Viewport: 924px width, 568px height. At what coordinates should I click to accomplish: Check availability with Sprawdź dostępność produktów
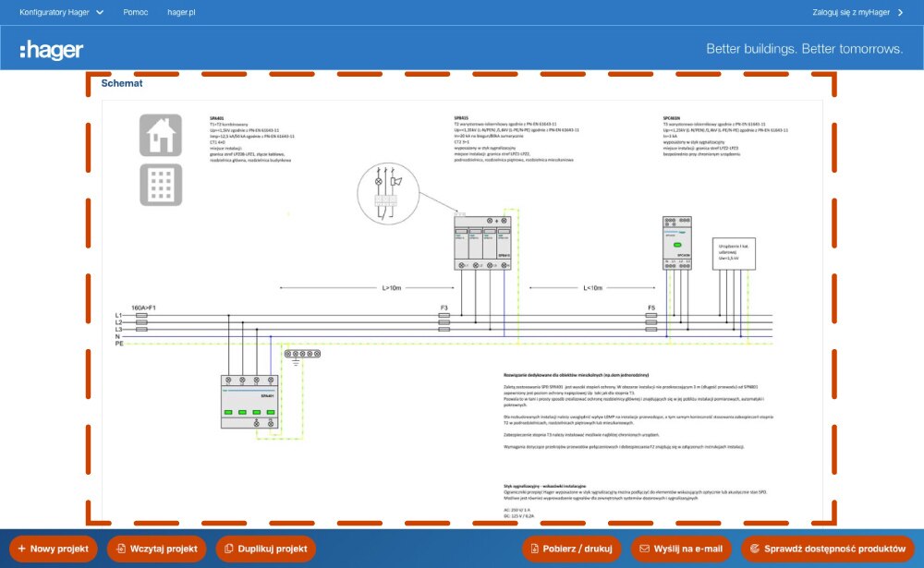827,549
